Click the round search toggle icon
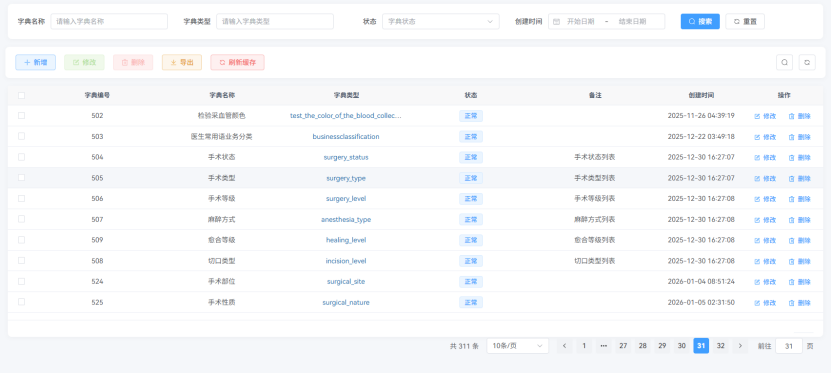 coord(784,62)
